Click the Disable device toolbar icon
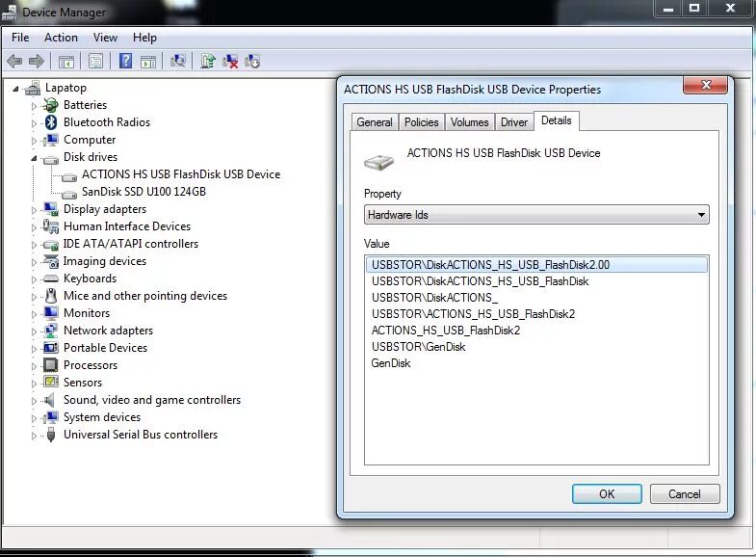The image size is (756, 557). pos(252,62)
